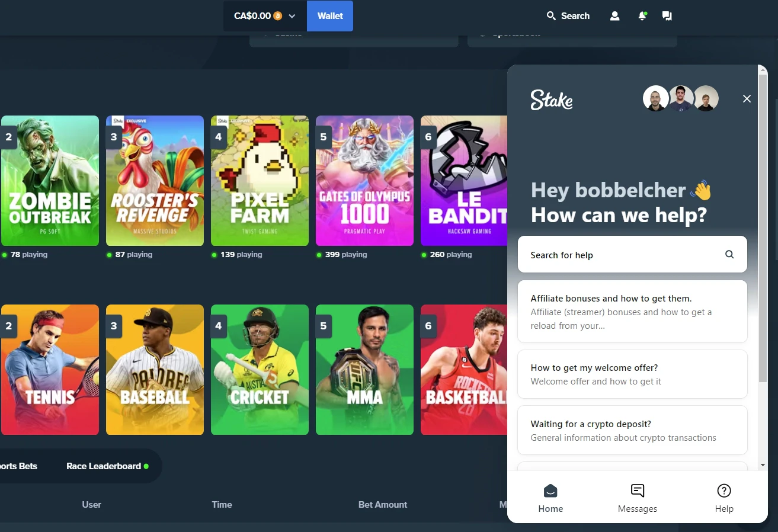Open the Cricket sport card

260,370
